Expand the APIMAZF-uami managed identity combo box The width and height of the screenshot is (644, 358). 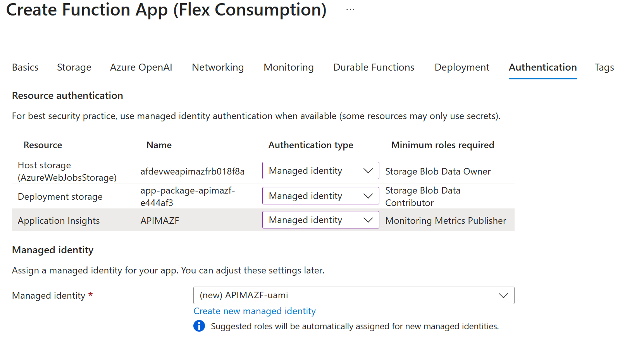tap(353, 296)
